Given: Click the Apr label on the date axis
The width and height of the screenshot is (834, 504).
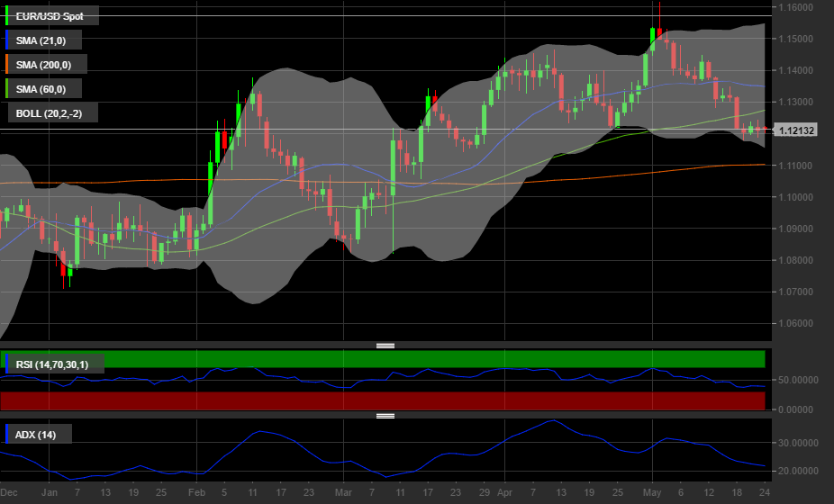Looking at the screenshot, I should (503, 493).
